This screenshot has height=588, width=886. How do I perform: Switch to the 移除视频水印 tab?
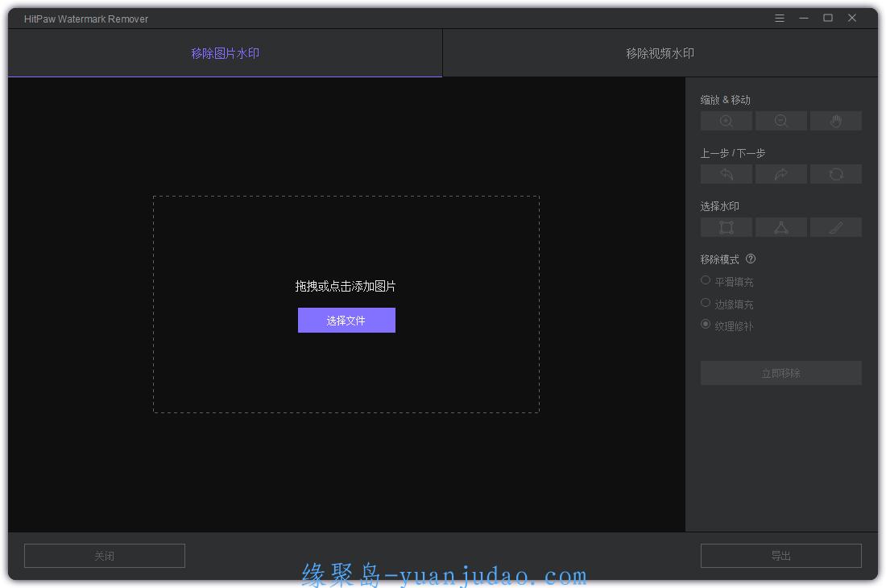pyautogui.click(x=660, y=53)
